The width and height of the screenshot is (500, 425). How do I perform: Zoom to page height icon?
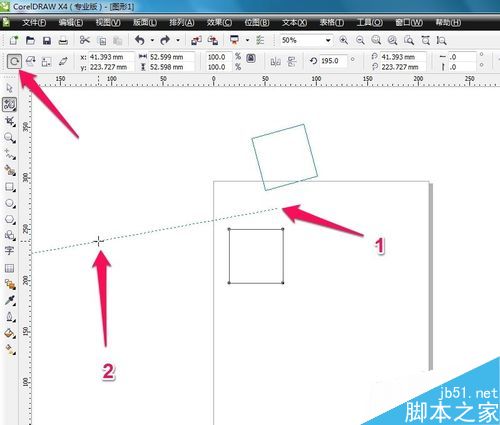[442, 41]
